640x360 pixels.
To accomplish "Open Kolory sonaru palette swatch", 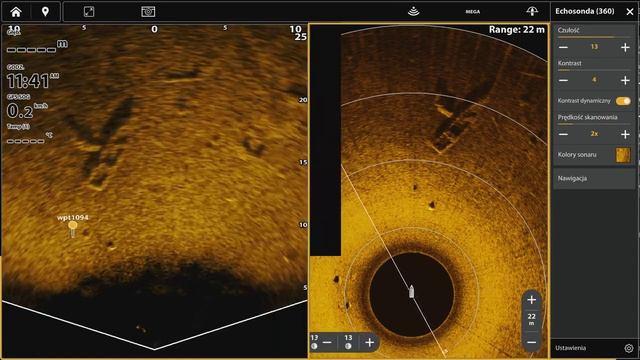I will point(623,155).
